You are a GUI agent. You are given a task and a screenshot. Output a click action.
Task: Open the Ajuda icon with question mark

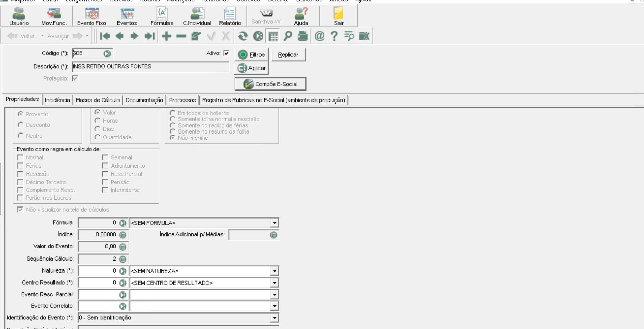pyautogui.click(x=301, y=16)
